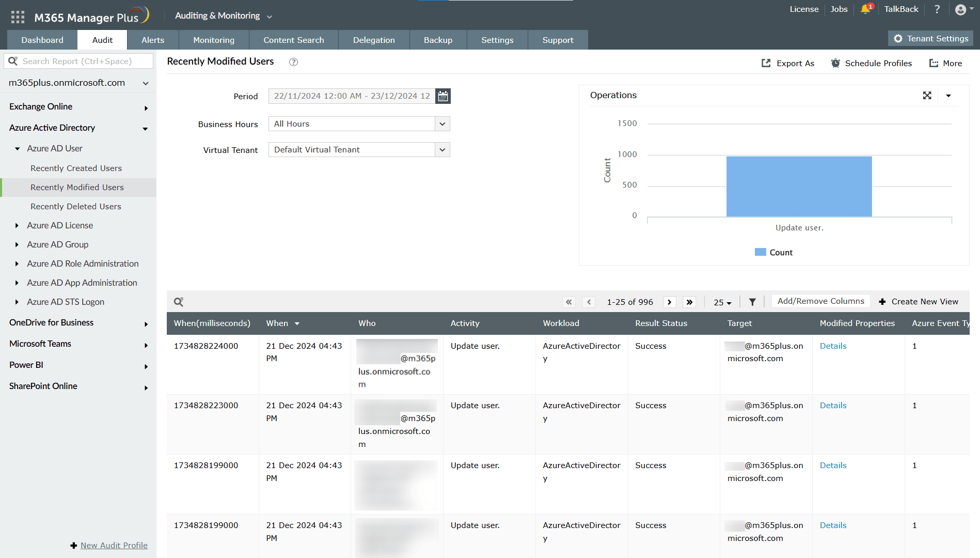This screenshot has width=980, height=558.
Task: Open Details for the 1734828223000 row
Action: (x=833, y=406)
